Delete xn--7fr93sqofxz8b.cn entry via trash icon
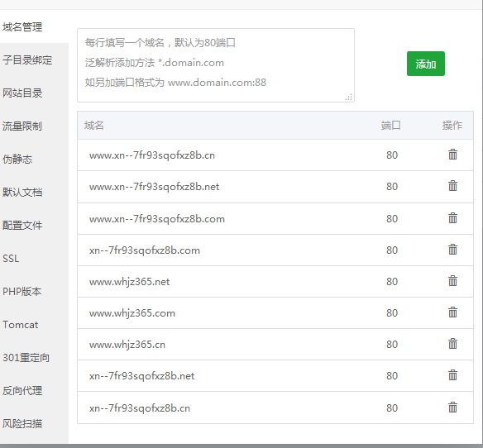 pyautogui.click(x=452, y=407)
